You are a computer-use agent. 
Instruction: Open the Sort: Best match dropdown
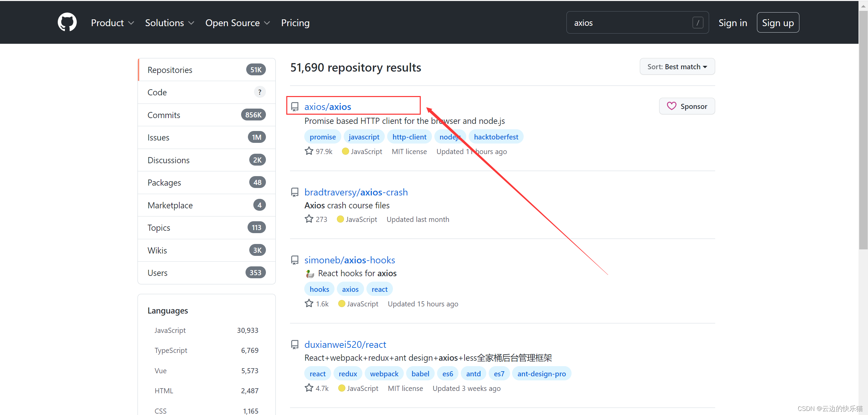point(677,67)
